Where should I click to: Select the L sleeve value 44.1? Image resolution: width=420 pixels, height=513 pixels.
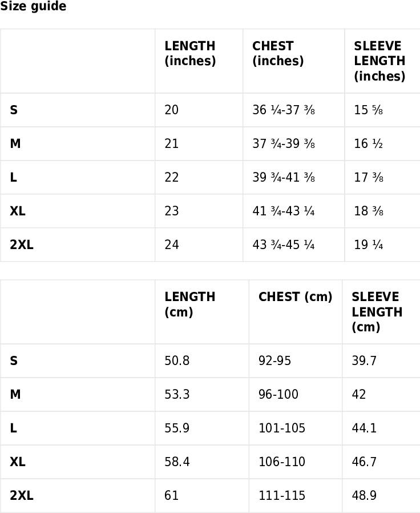(x=364, y=428)
